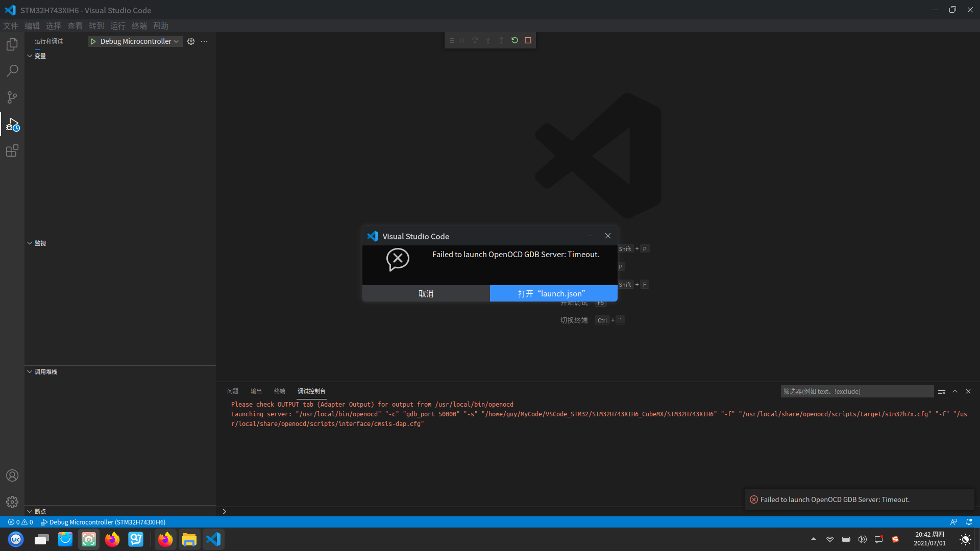
Task: Open the 转到 (Go) menu
Action: click(96, 26)
